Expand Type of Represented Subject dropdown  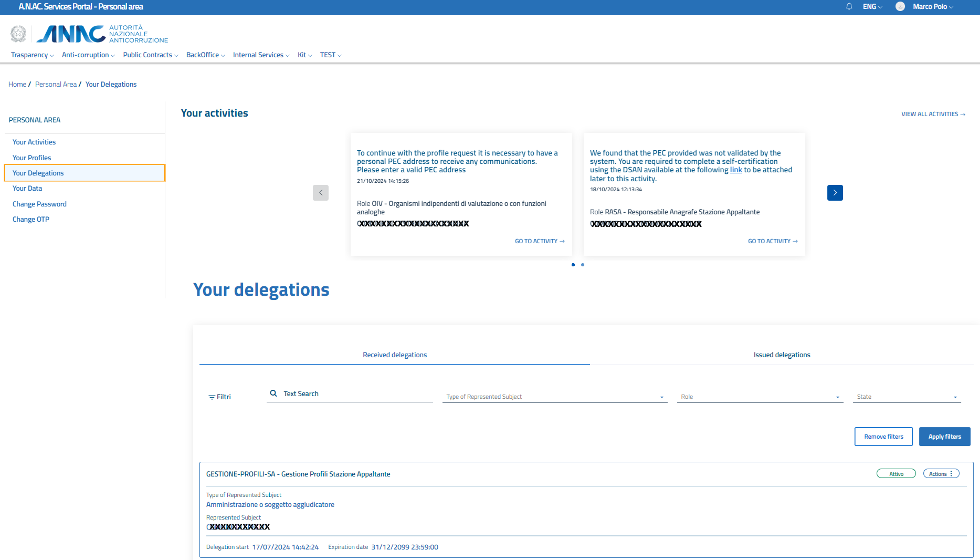point(554,397)
